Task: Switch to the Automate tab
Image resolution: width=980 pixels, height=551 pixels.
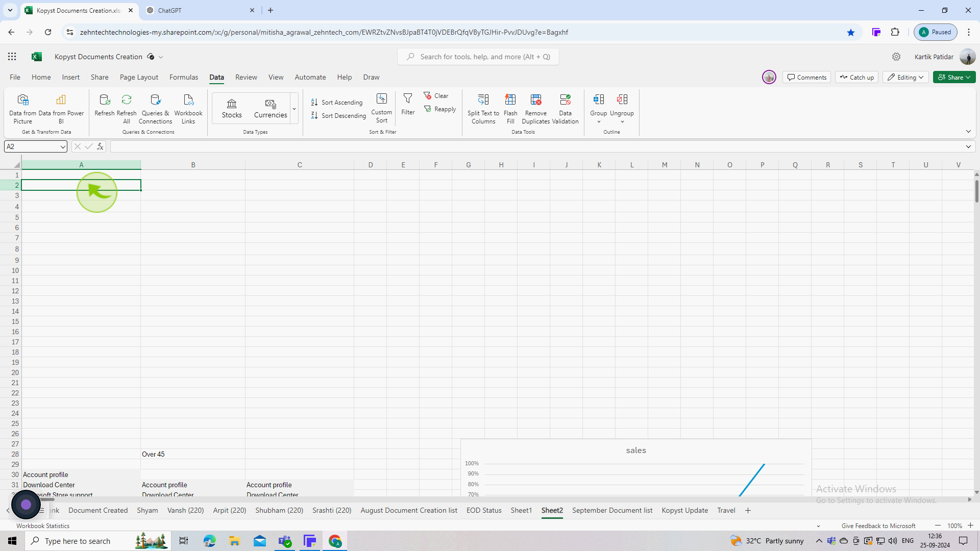Action: point(310,77)
